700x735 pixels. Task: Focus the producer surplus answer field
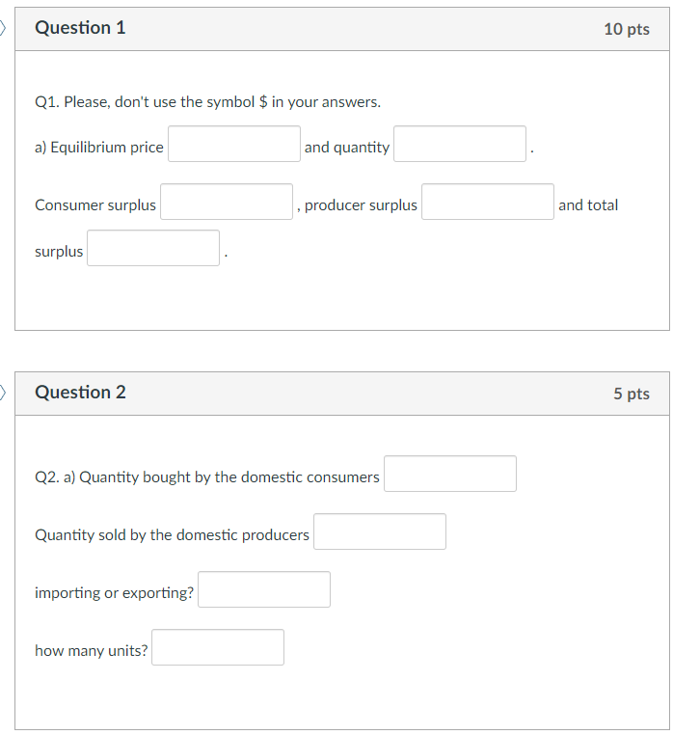coord(488,202)
